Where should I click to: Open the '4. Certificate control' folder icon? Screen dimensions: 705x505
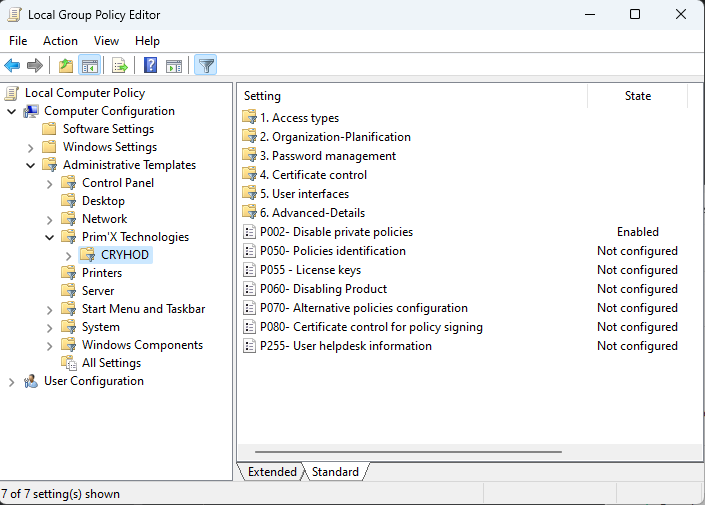pos(250,175)
